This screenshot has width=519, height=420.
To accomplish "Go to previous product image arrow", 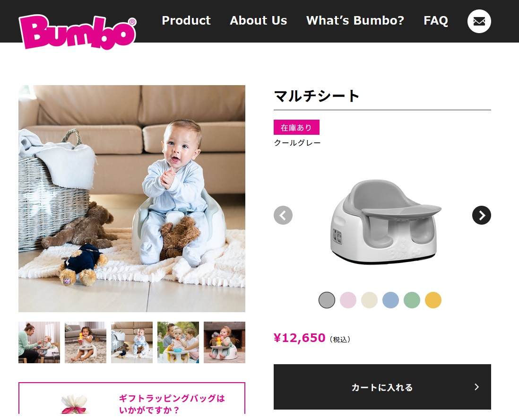I will (283, 215).
